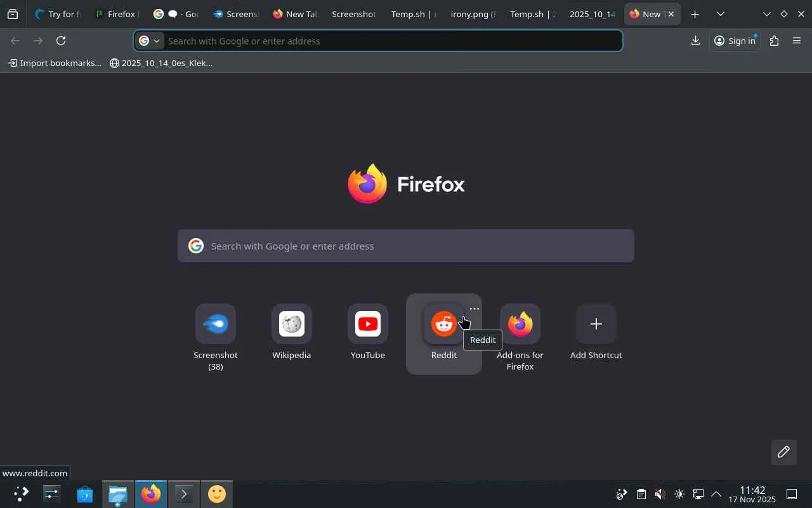Switch to the 'Firefox' tab with green icon
812x508 pixels.
pyautogui.click(x=117, y=14)
